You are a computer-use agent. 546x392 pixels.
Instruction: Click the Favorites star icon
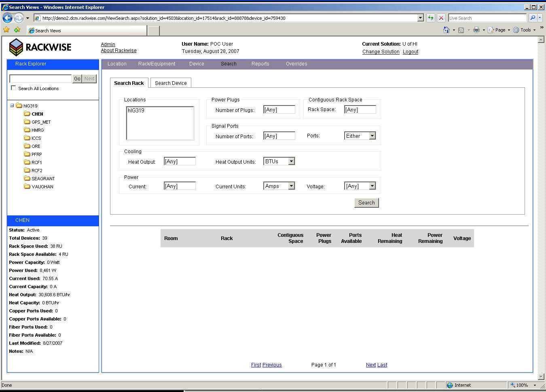pos(6,30)
